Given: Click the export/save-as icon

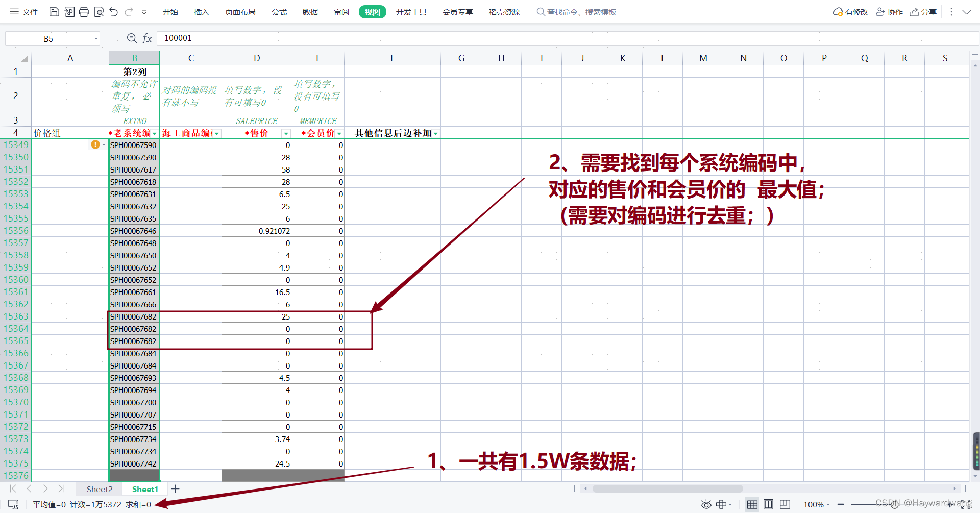Looking at the screenshot, I should click(69, 12).
